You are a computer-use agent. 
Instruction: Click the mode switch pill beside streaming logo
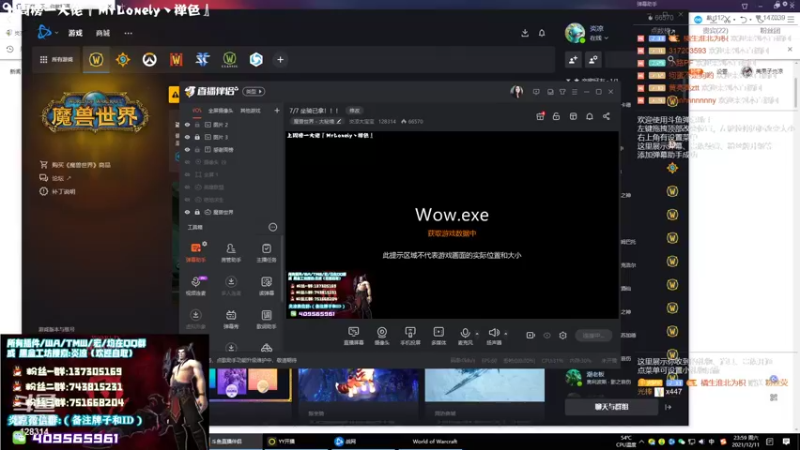click(254, 91)
